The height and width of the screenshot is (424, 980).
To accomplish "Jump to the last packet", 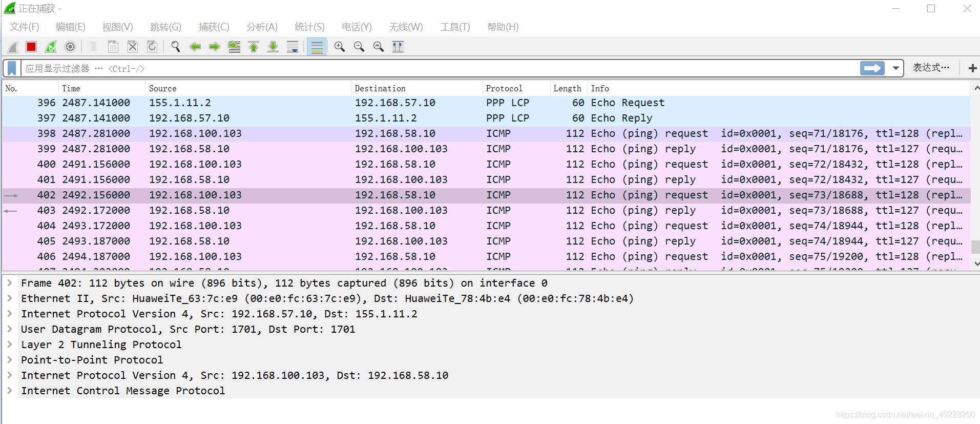I will 273,47.
